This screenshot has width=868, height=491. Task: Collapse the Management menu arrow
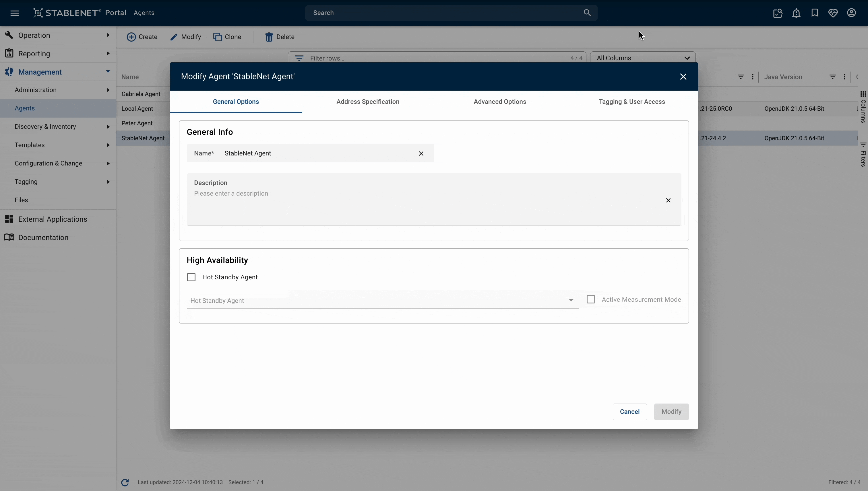coord(108,71)
